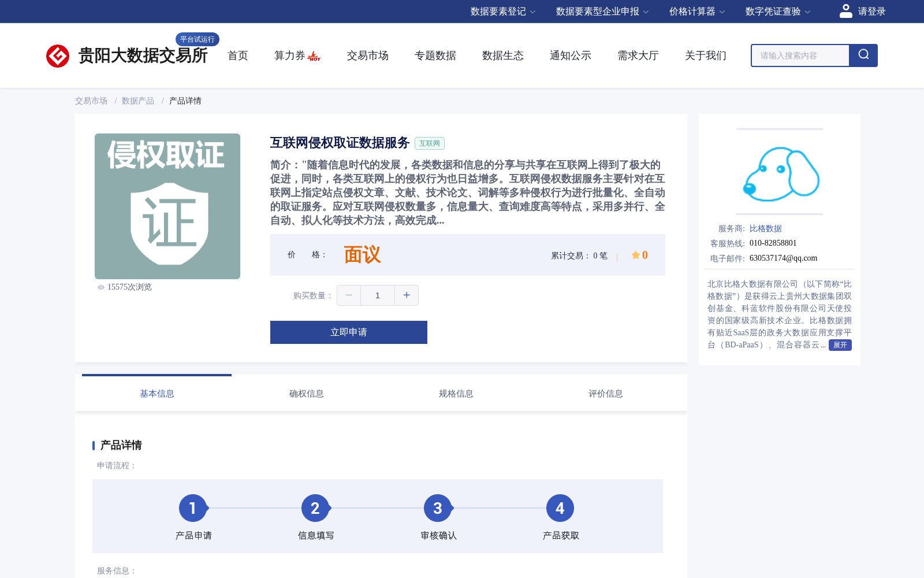924x578 pixels.
Task: Open 通知公示 navigation item
Action: pos(571,55)
